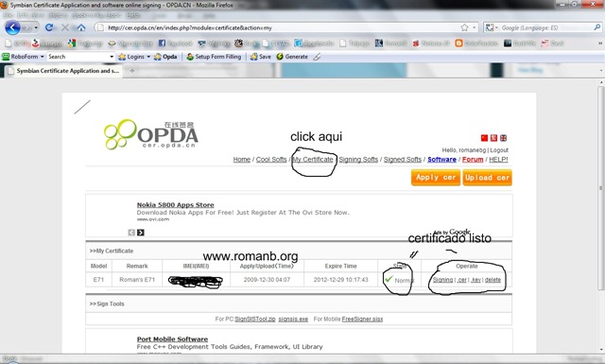Click the expire time 2012-12-29 10:17:43

click(340, 280)
